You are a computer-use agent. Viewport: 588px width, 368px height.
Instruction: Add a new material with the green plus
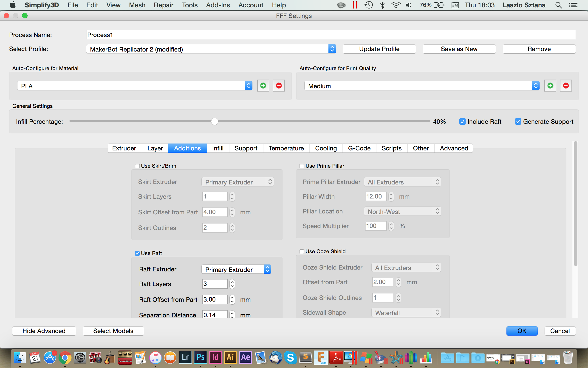(x=263, y=86)
